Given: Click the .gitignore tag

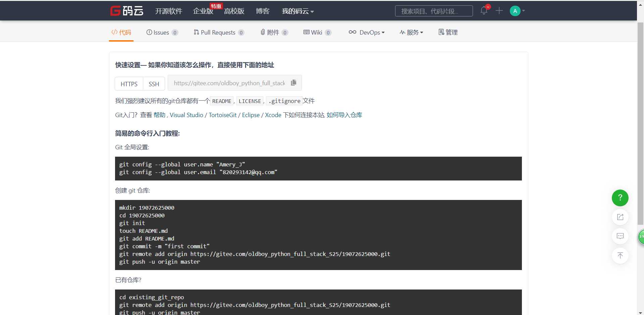Looking at the screenshot, I should (284, 101).
